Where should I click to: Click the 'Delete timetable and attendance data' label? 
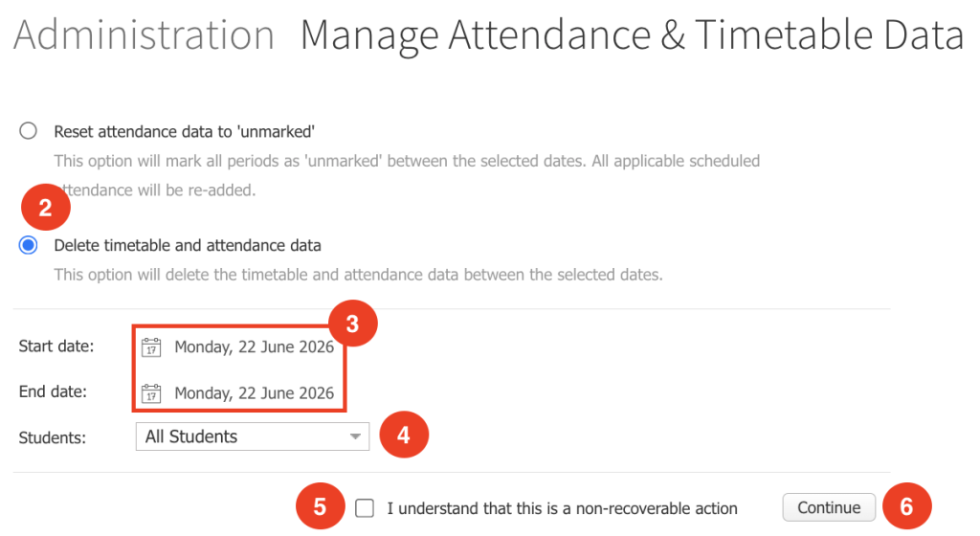[188, 246]
